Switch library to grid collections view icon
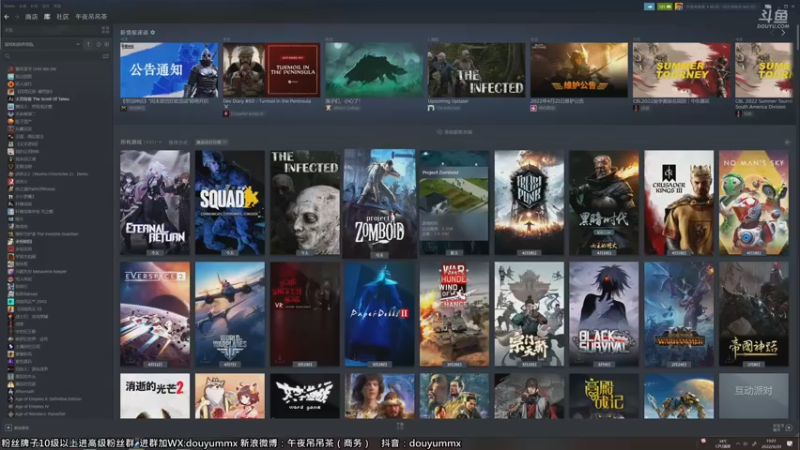The height and width of the screenshot is (450, 800). [105, 30]
